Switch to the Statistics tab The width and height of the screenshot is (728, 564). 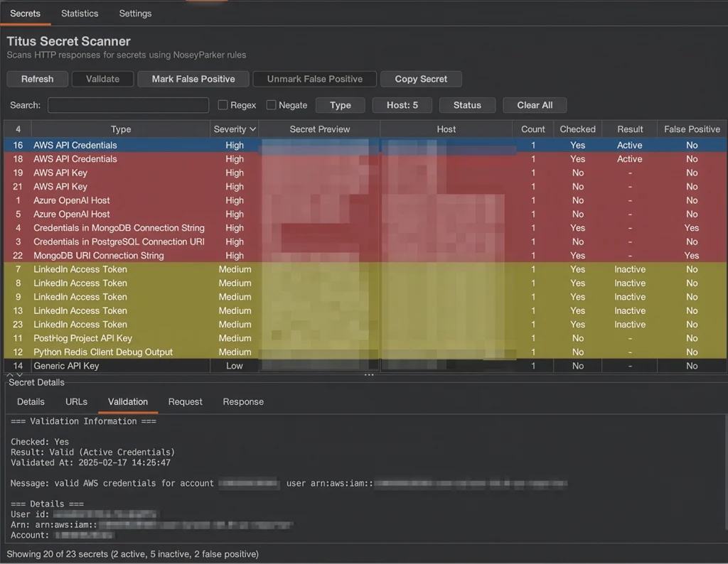point(79,13)
